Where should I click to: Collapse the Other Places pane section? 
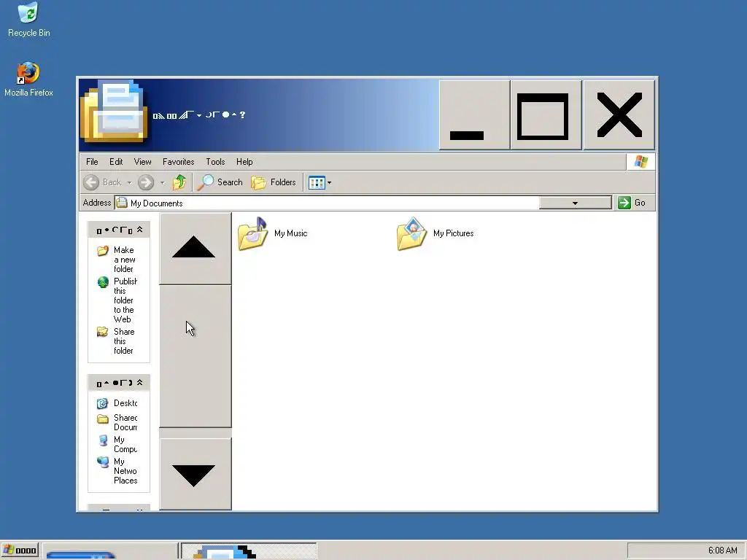139,382
